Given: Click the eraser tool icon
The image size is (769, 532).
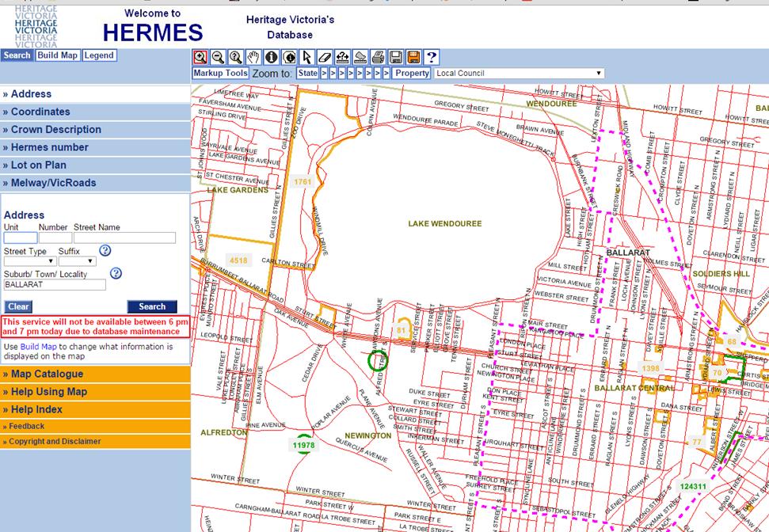Looking at the screenshot, I should [325, 57].
